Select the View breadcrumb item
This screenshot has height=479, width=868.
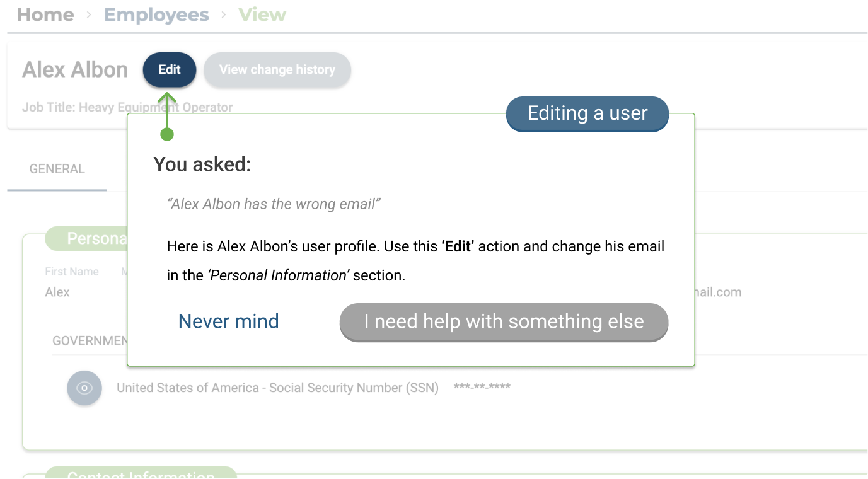(x=262, y=15)
